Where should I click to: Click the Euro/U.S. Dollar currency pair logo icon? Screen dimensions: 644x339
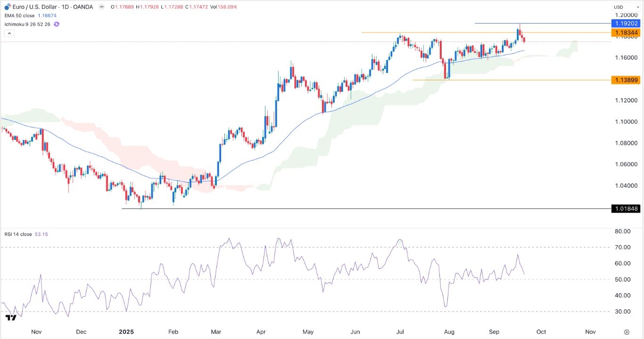[x=7, y=7]
